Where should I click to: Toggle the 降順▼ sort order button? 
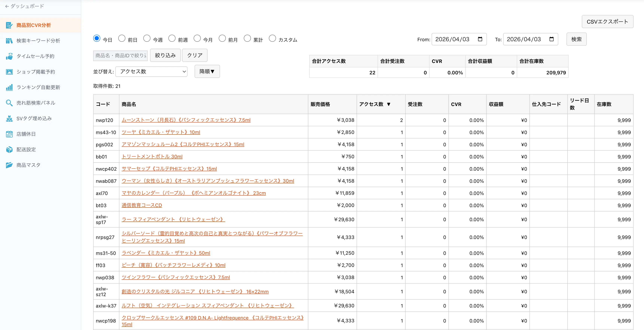click(207, 72)
